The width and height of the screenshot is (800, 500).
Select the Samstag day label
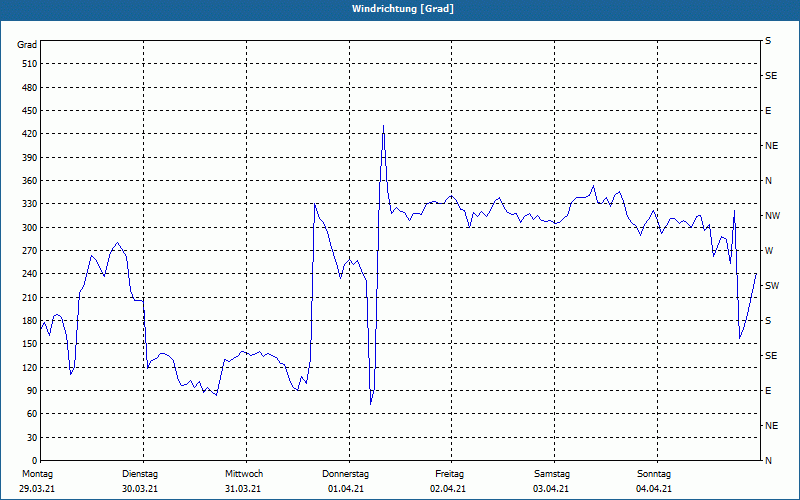[x=552, y=474]
